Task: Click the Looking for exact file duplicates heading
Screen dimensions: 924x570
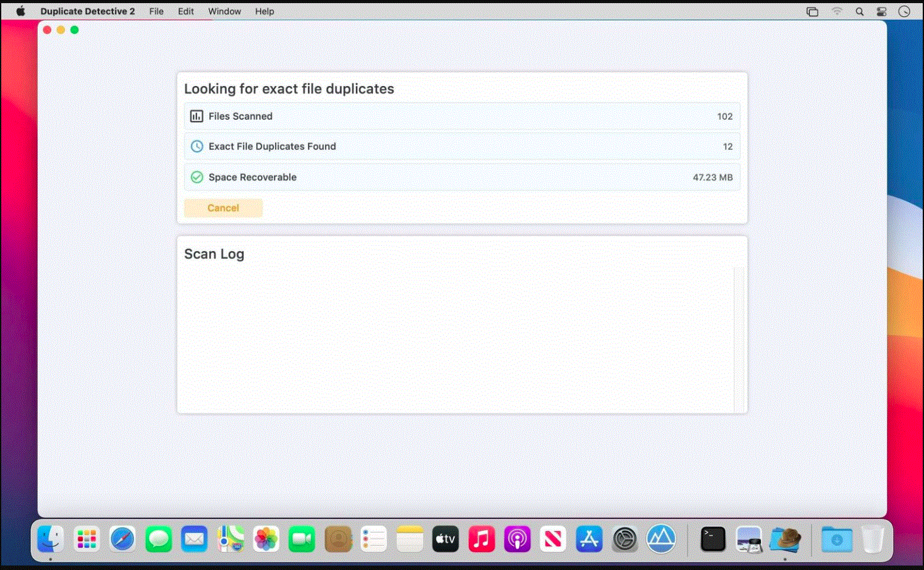Action: pyautogui.click(x=289, y=89)
